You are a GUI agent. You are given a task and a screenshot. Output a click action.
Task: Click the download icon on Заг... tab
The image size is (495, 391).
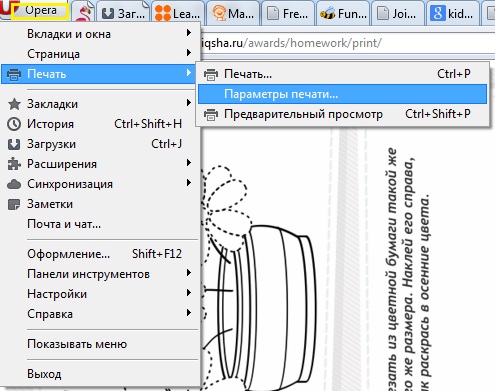pyautogui.click(x=108, y=14)
